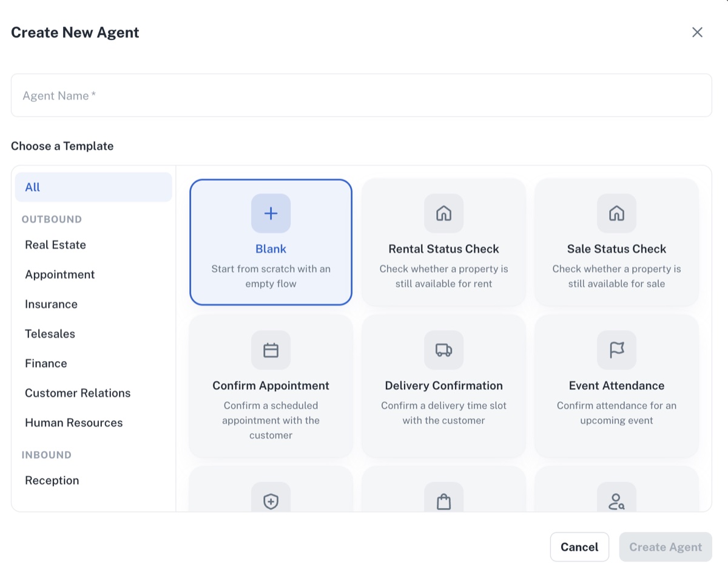Pick the Sale Status Check title
The height and width of the screenshot is (575, 728).
click(x=616, y=249)
